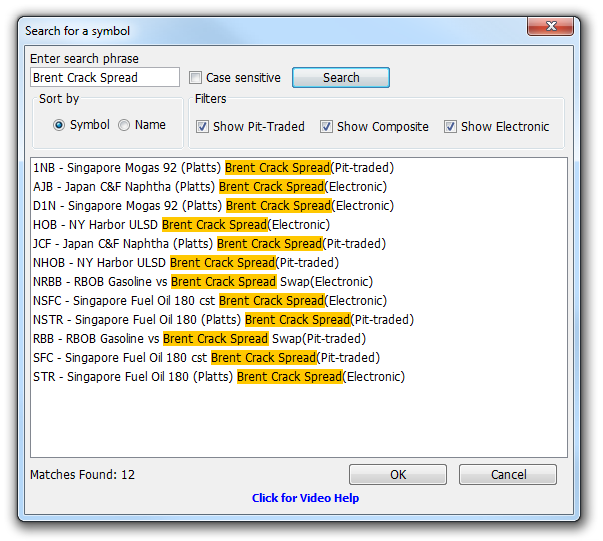Click the Cancel button
Image resolution: width=603 pixels, height=541 pixels.
pyautogui.click(x=508, y=474)
